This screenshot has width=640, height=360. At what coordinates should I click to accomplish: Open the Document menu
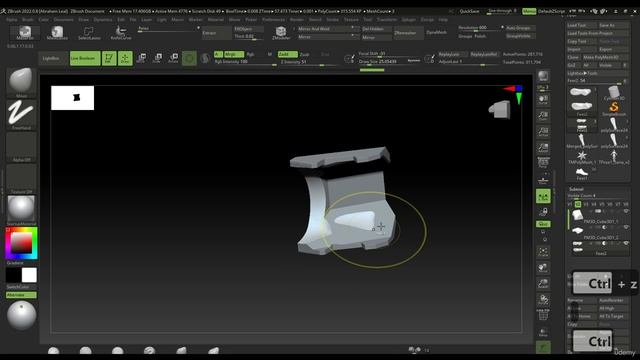tap(64, 20)
